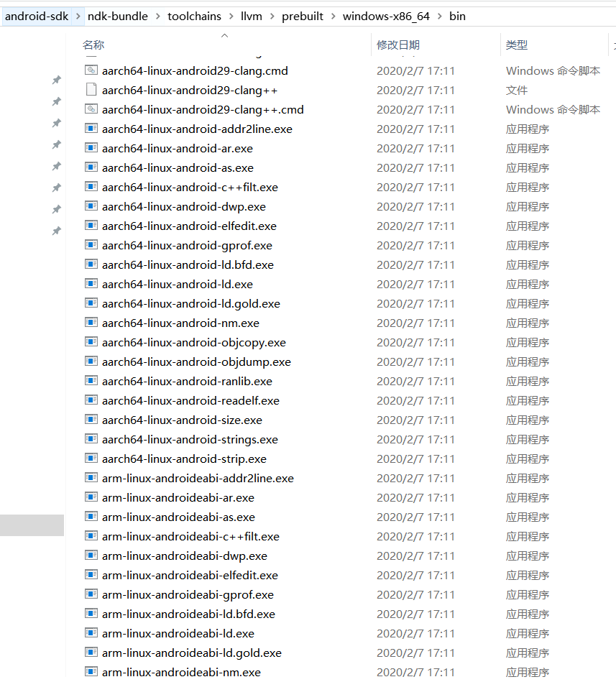The image size is (616, 682).
Task: Sort by the 名称 column header
Action: coord(93,45)
